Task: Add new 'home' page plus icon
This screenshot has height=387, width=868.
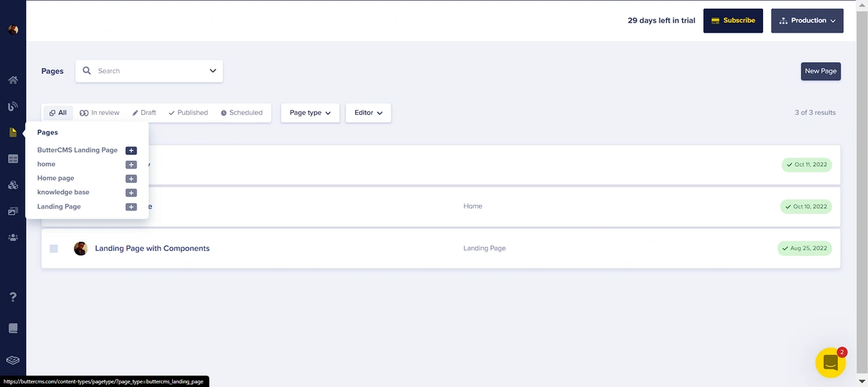Action: pos(131,165)
